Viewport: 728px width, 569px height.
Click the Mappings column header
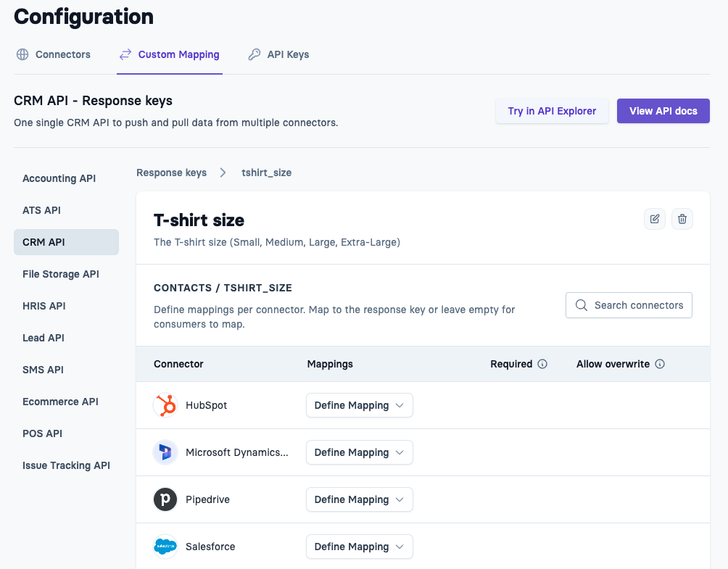click(x=330, y=364)
